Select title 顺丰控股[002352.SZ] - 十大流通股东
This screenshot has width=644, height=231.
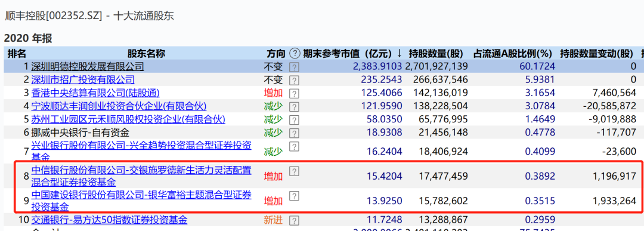(x=89, y=16)
